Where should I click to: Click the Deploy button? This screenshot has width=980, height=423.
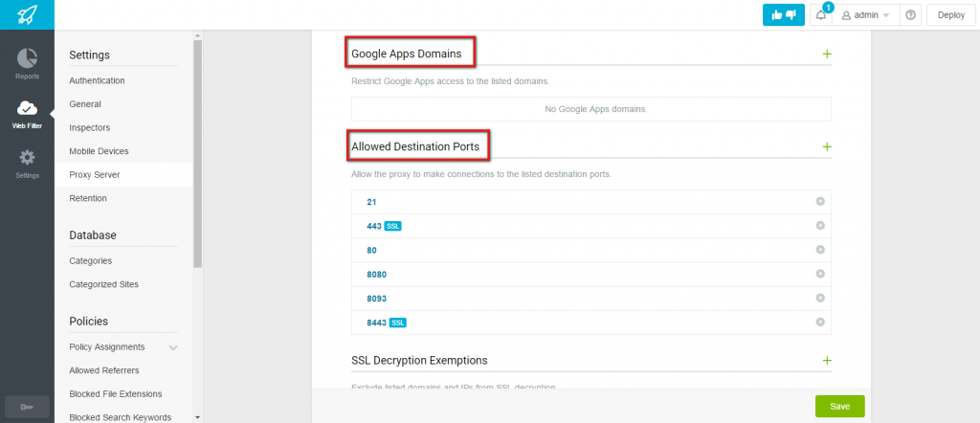(x=950, y=15)
